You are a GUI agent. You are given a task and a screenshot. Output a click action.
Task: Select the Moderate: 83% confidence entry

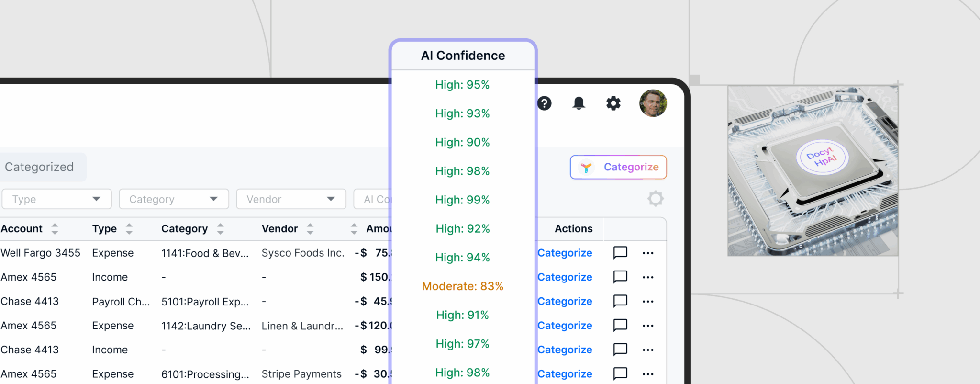462,286
